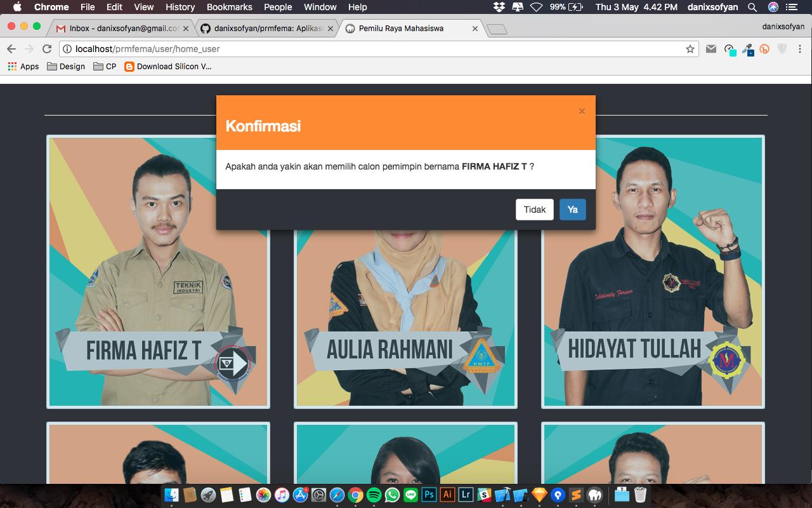Show battery status at 99%
The image size is (812, 508).
click(x=566, y=7)
